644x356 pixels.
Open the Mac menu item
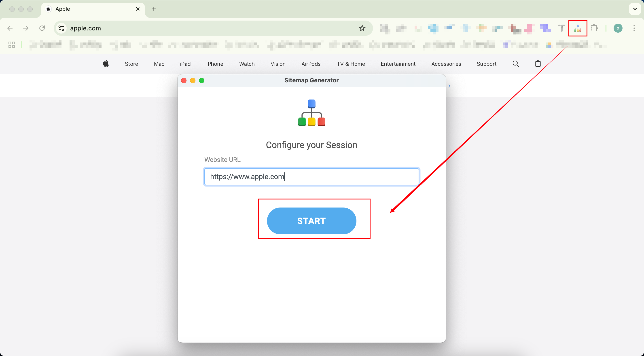click(159, 64)
